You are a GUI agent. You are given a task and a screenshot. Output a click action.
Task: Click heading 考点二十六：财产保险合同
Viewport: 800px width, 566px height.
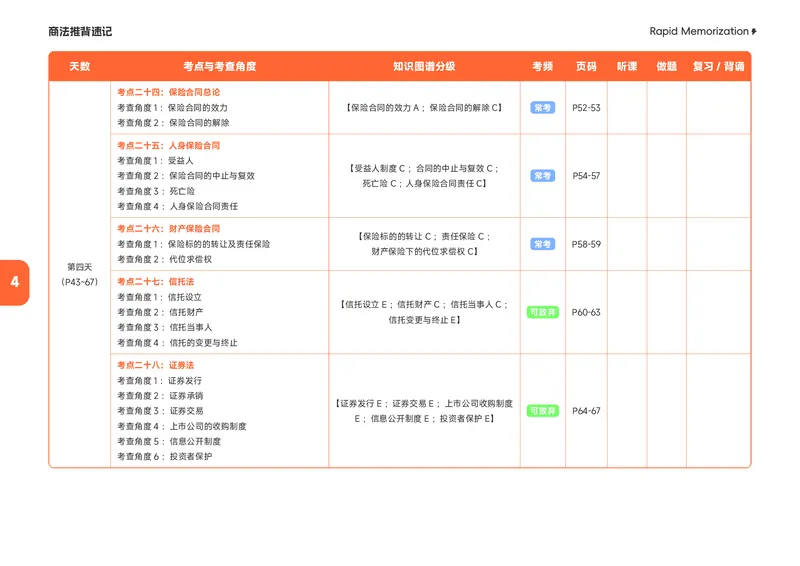[x=168, y=229]
